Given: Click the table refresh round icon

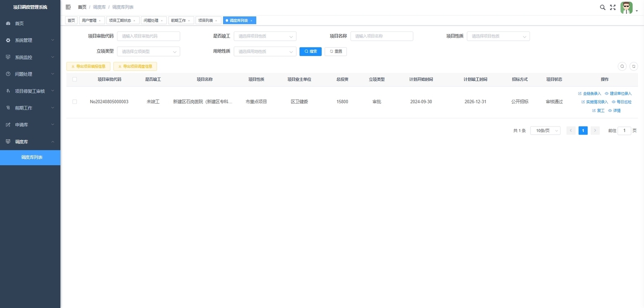Looking at the screenshot, I should point(634,66).
